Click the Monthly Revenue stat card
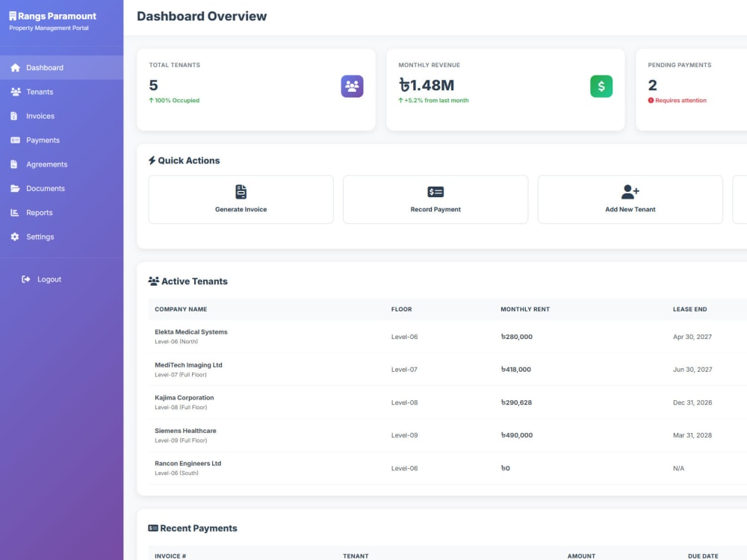 (x=506, y=90)
